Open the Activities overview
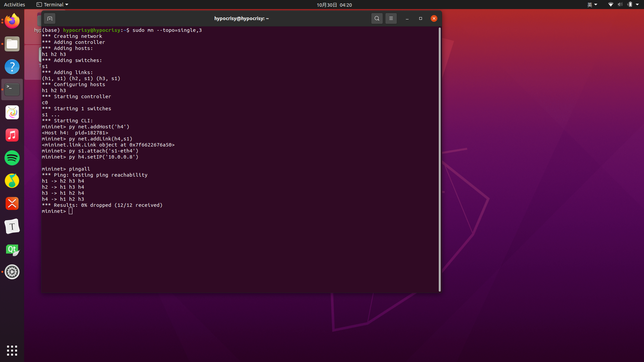The width and height of the screenshot is (644, 362). coord(14,5)
